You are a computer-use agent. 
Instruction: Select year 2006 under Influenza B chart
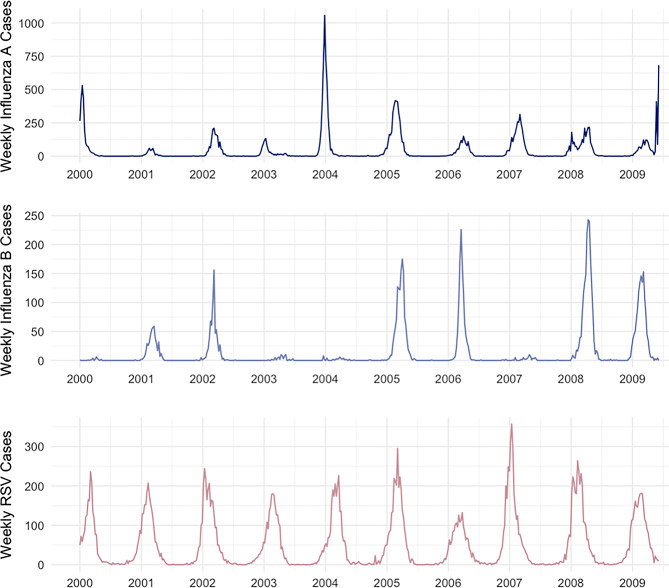point(448,379)
